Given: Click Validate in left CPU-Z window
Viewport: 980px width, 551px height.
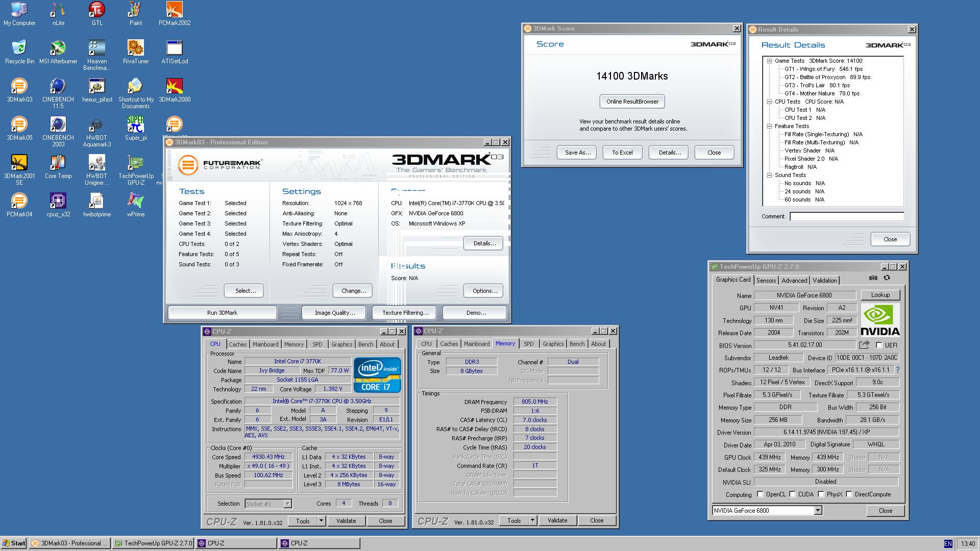Looking at the screenshot, I should click(346, 521).
